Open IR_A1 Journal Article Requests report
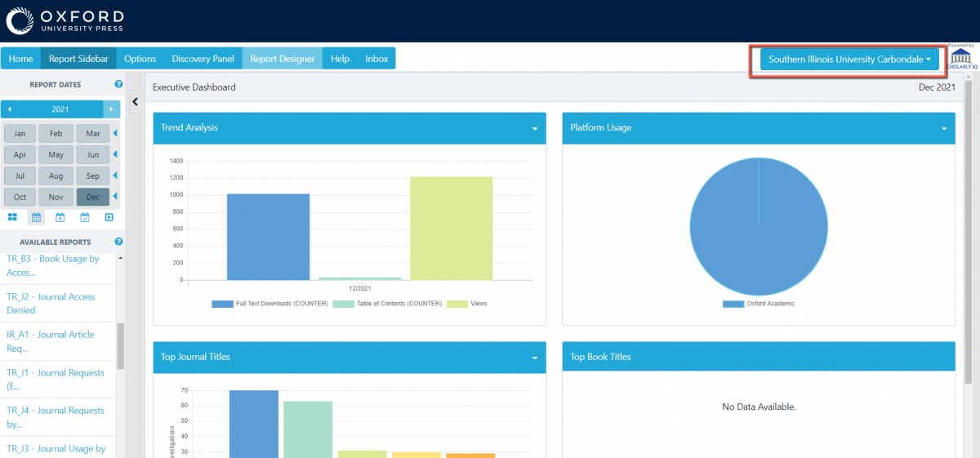Viewport: 980px width, 458px height. coord(51,341)
